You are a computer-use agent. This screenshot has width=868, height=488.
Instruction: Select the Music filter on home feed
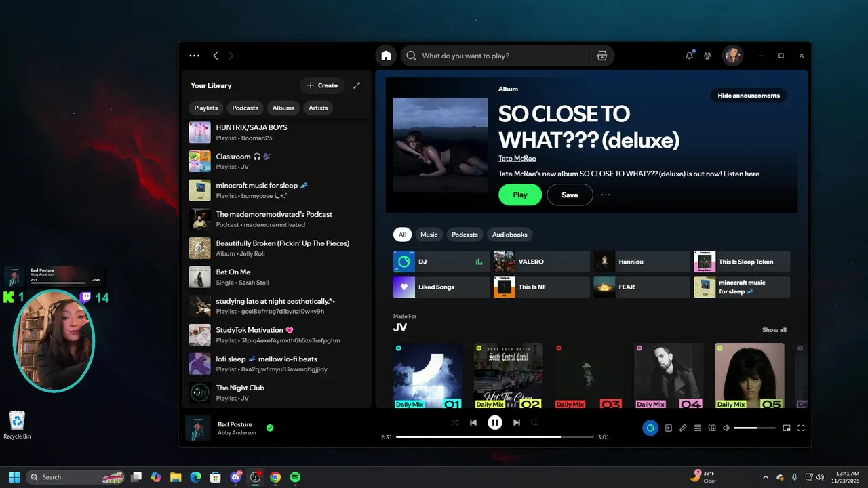429,235
